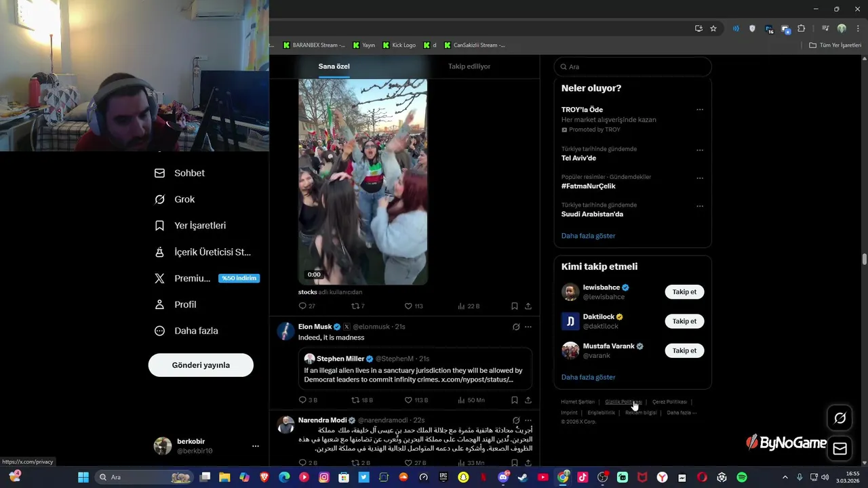The width and height of the screenshot is (868, 488).
Task: Open options for the TROY'la Öde promoted trend
Action: tap(700, 110)
